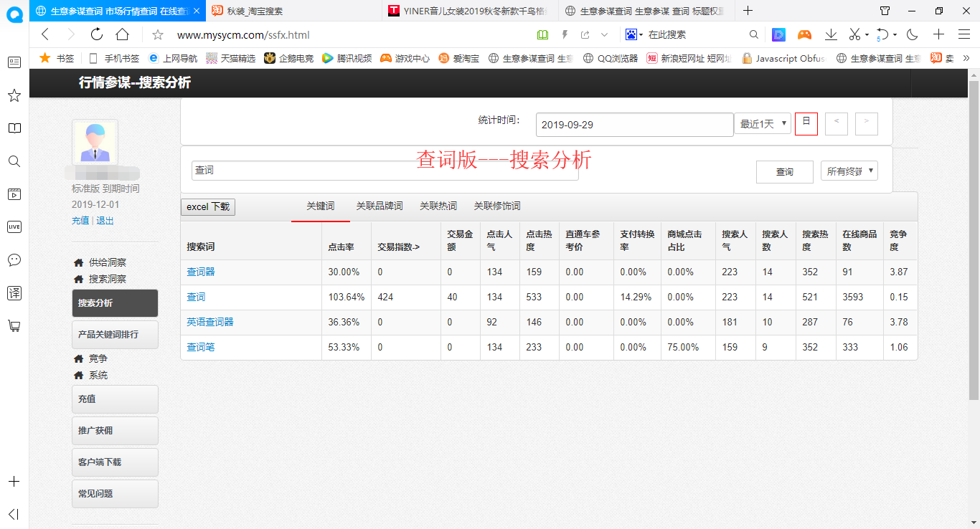Image resolution: width=980 pixels, height=529 pixels.
Task: Click the 查询 search button
Action: [784, 172]
